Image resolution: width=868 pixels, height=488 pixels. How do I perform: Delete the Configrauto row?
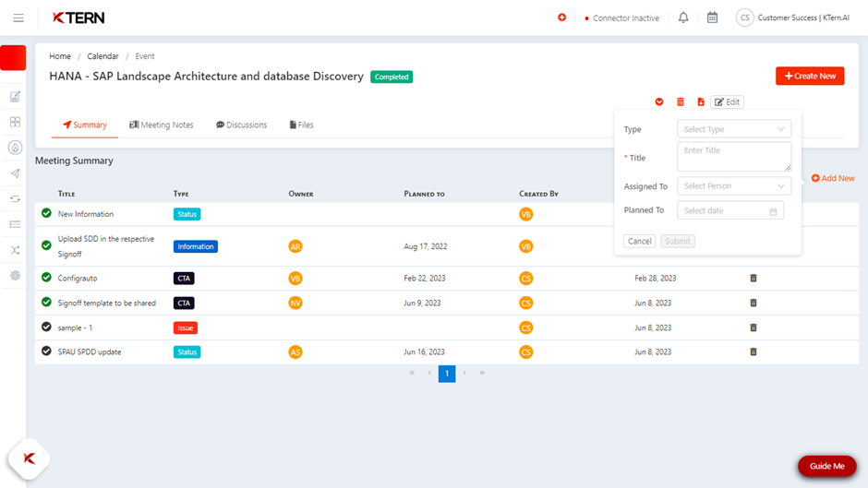point(753,279)
